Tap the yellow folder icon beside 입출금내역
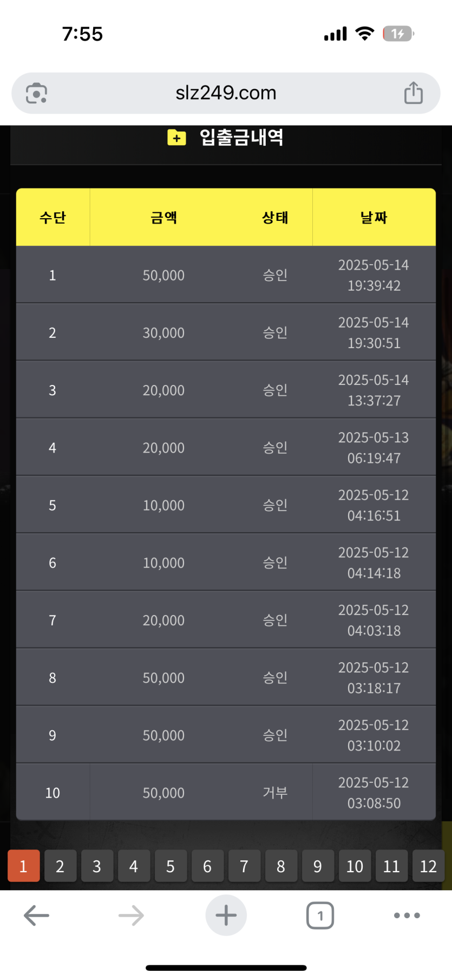Viewport: 452px width, 980px height. point(176,138)
